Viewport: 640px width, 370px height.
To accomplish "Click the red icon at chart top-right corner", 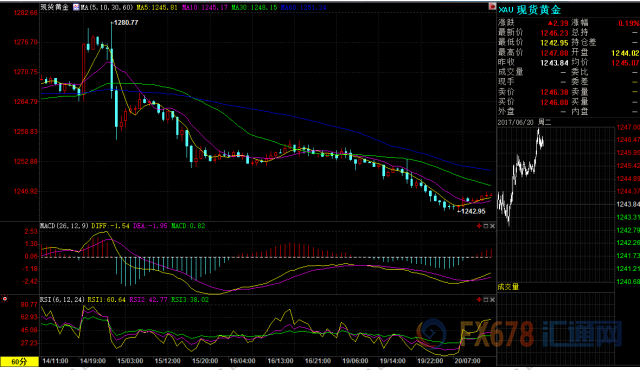I will click(x=492, y=7).
